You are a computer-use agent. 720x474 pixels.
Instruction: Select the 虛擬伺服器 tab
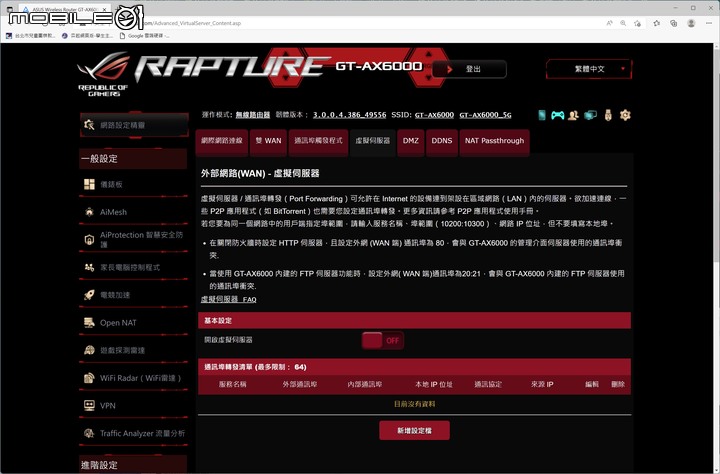(x=372, y=141)
